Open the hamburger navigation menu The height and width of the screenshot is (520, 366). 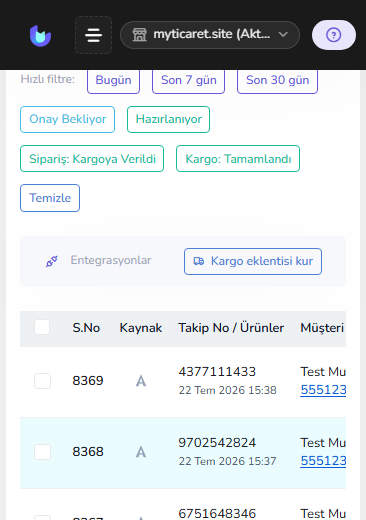93,35
